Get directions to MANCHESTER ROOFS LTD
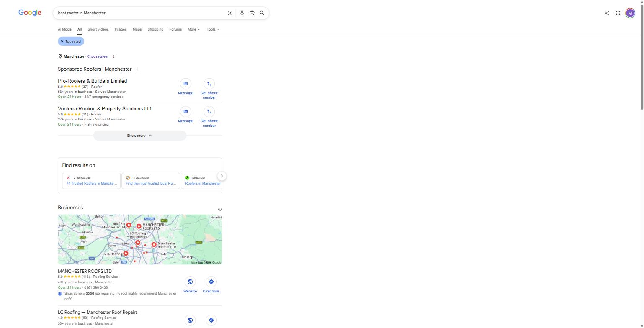 211,285
